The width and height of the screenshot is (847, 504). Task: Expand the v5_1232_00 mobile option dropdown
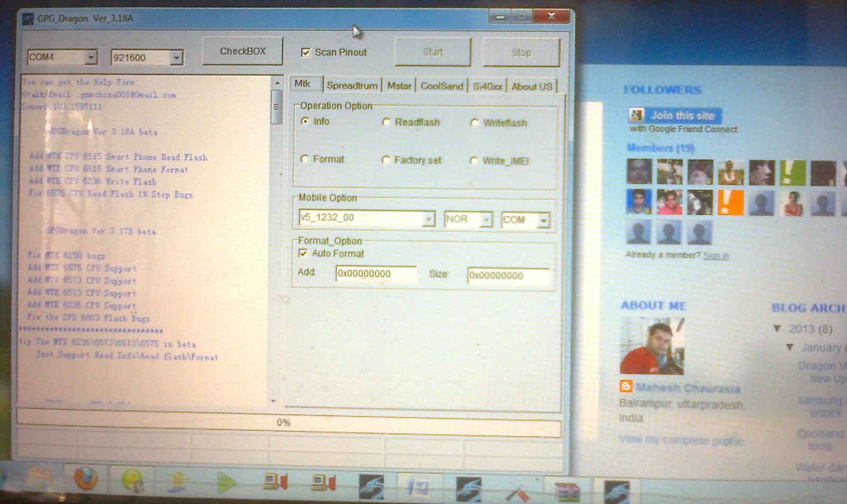coord(428,218)
